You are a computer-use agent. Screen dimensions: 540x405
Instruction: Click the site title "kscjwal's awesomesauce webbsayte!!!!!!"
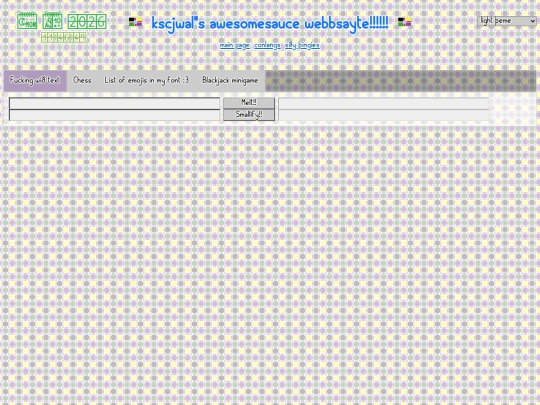click(x=270, y=23)
